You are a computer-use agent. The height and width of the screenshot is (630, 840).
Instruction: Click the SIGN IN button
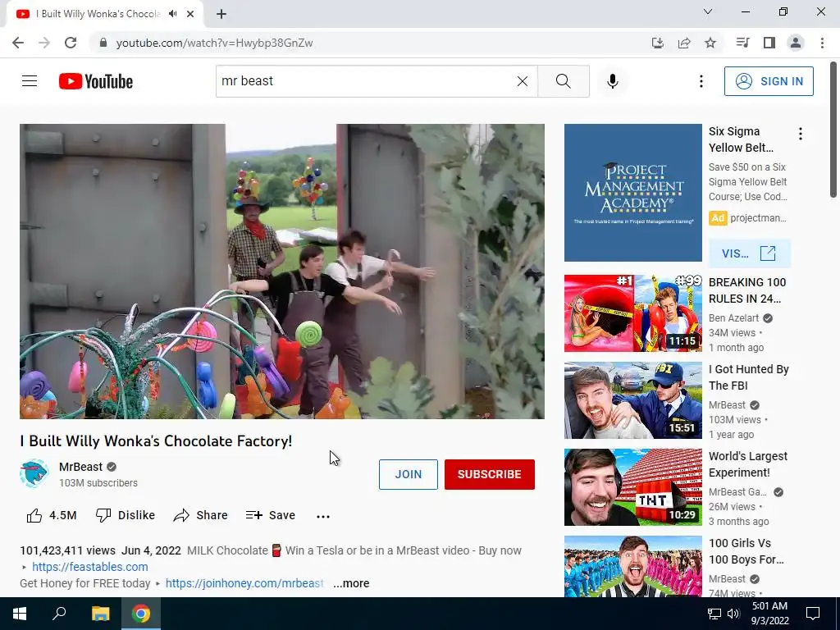click(x=769, y=81)
